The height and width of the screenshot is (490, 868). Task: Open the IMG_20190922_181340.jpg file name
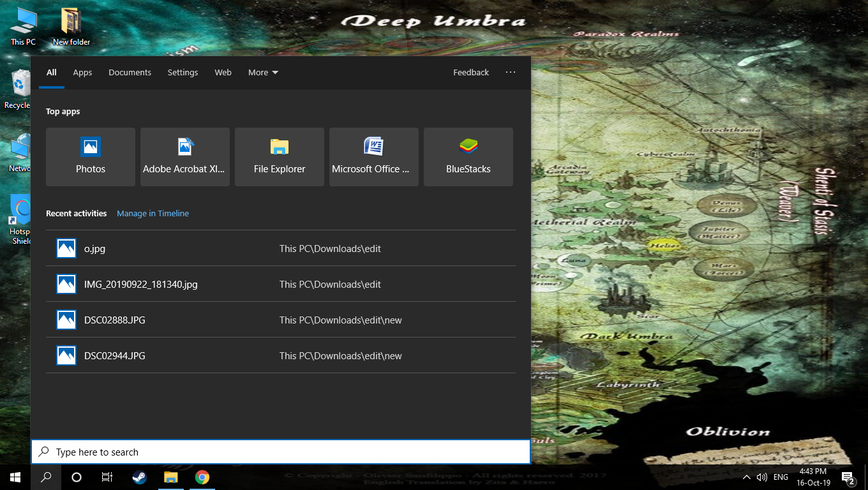[141, 284]
